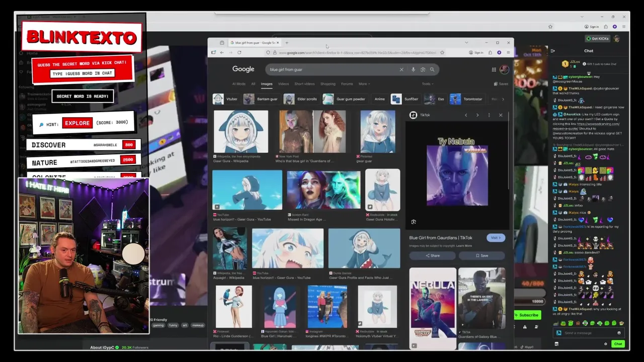Click the Firefox address bar URL
The height and width of the screenshot is (362, 644).
pyautogui.click(x=357, y=52)
